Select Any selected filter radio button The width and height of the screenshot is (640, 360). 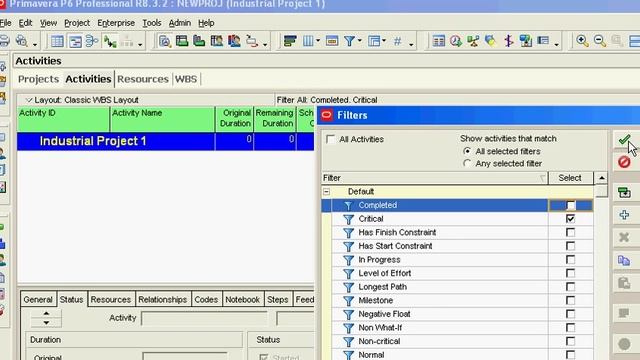pos(467,163)
